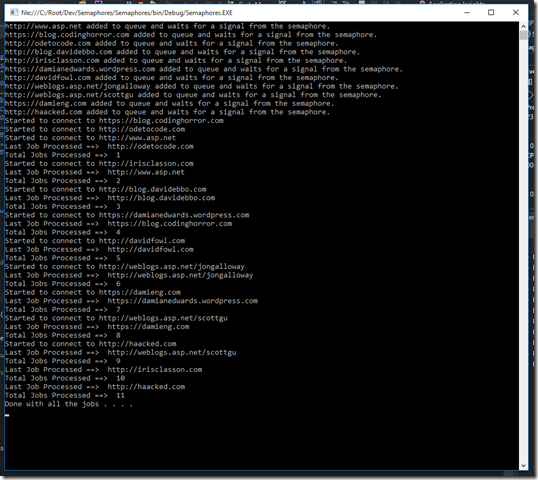Screen dimensions: 538x480
Task: Click 'Total Jobs Processed ==> 5' line
Action: click(x=63, y=258)
